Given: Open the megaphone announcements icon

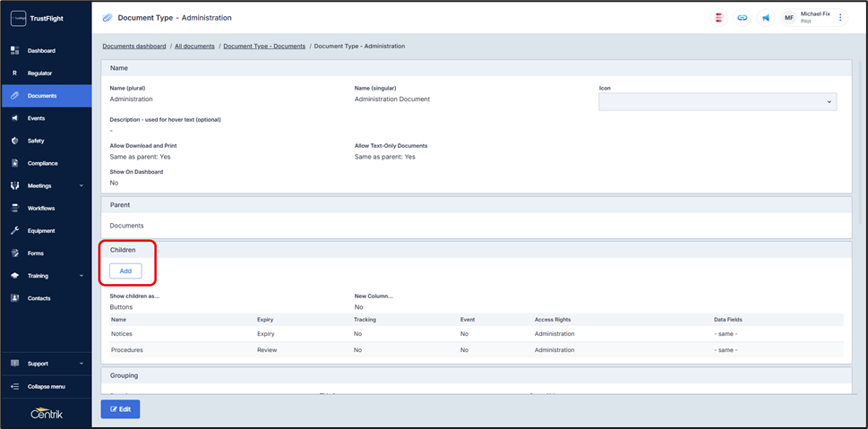Looking at the screenshot, I should (x=766, y=18).
